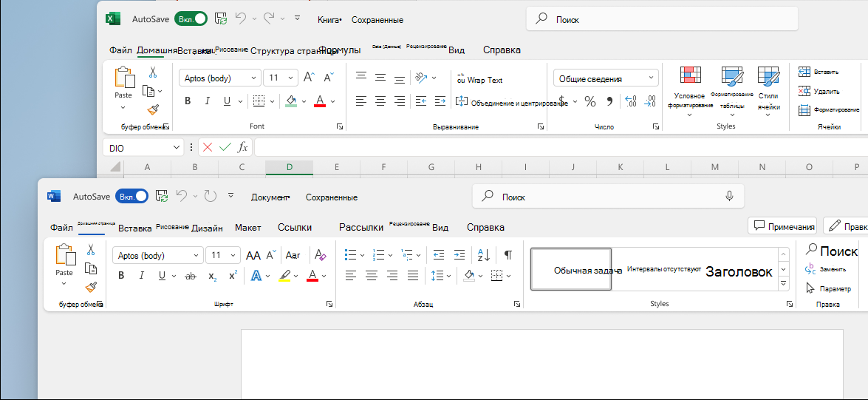Toggle subscript in Word
Screen dimensions: 868x400
[x=212, y=276]
